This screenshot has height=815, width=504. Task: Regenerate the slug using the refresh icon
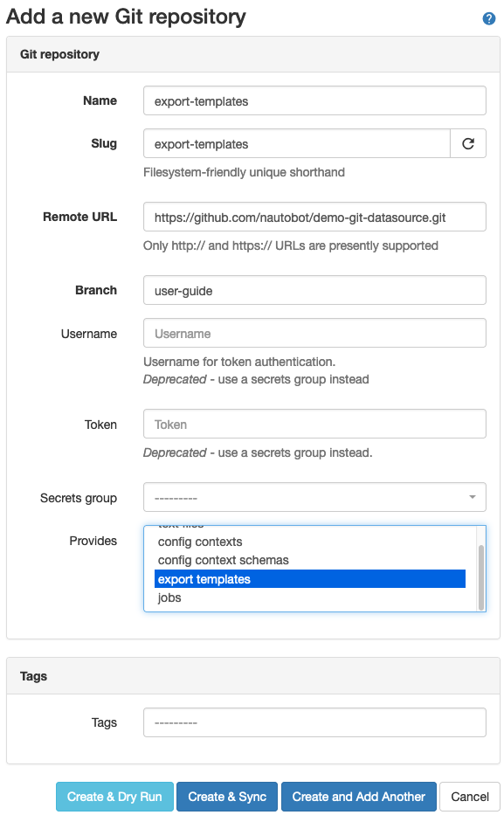(x=468, y=143)
